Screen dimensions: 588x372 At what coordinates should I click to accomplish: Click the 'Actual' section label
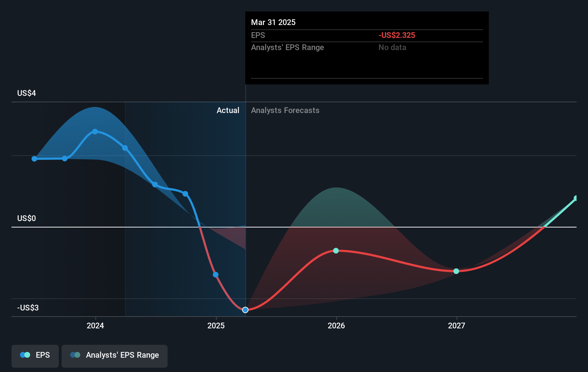228,111
